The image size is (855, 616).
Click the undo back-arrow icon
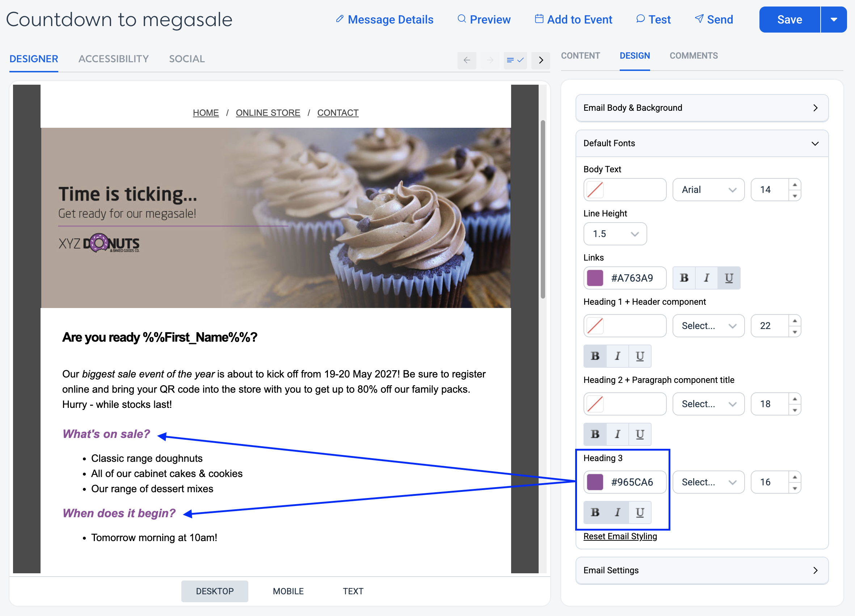pos(467,60)
